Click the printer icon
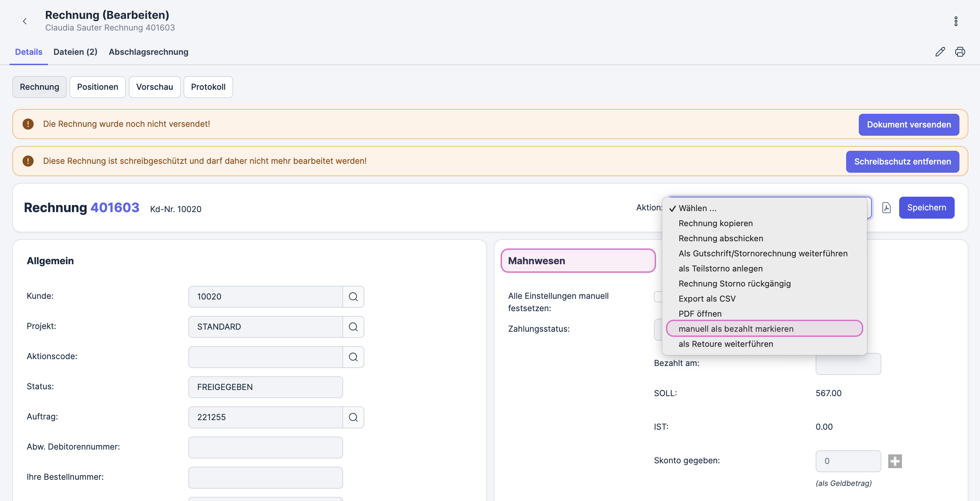 960,52
